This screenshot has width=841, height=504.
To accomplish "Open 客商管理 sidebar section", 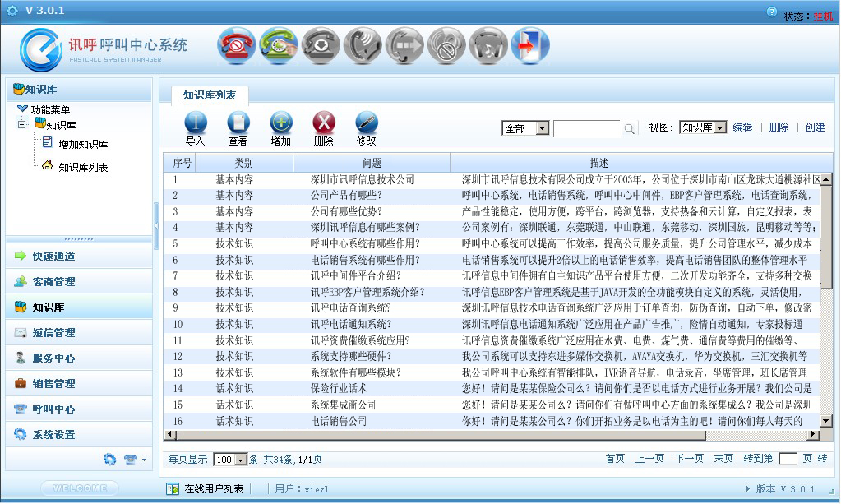I will coord(79,281).
